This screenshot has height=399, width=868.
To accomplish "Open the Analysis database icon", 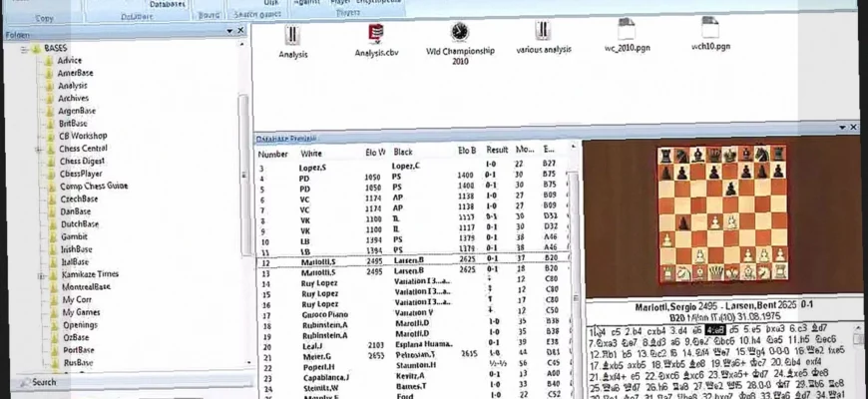I will (292, 33).
